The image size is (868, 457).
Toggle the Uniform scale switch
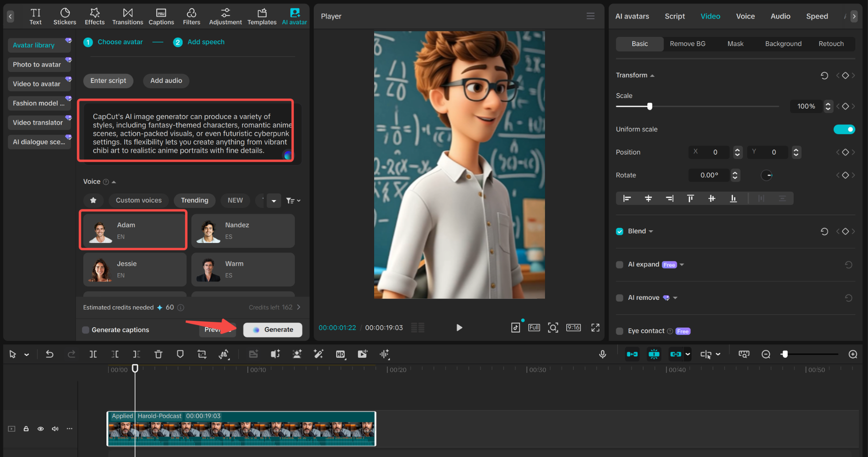(x=844, y=129)
